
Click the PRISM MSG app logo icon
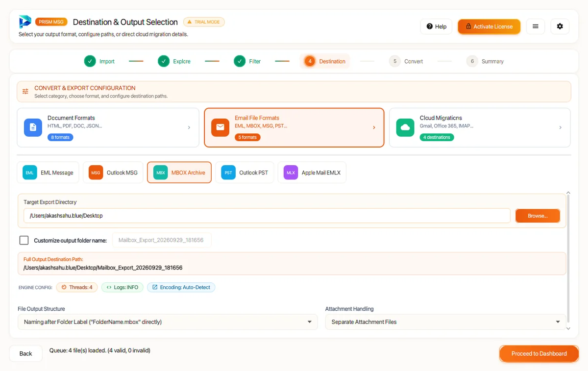click(x=25, y=22)
